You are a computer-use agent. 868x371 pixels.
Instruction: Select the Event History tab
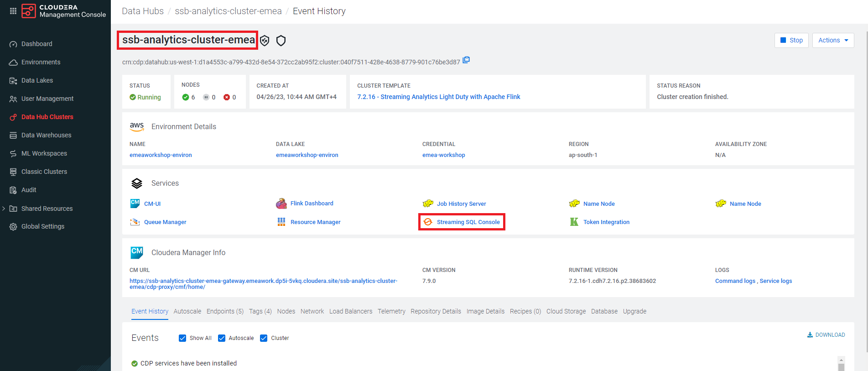tap(150, 311)
